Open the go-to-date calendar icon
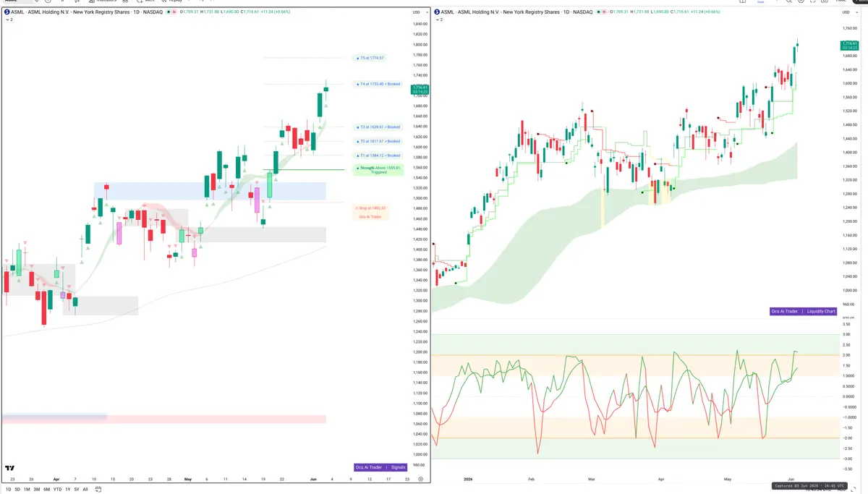Viewport: 868px width, 494px height. tap(97, 489)
